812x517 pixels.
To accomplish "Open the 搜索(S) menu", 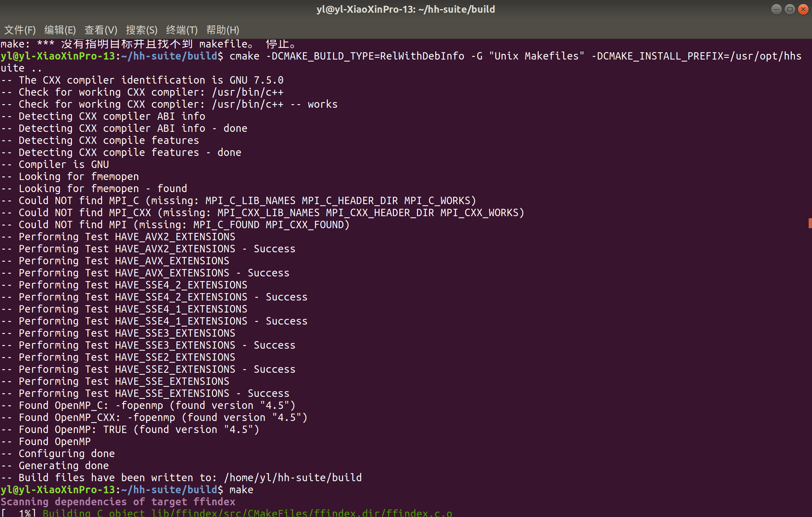I will click(x=141, y=30).
